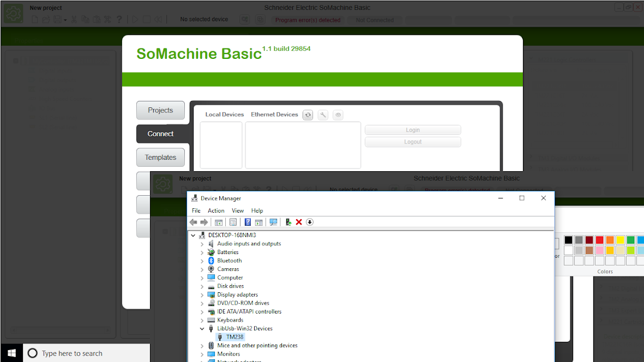644x362 pixels.
Task: Click DVD/CD-ROM drives disc icon
Action: click(211, 303)
